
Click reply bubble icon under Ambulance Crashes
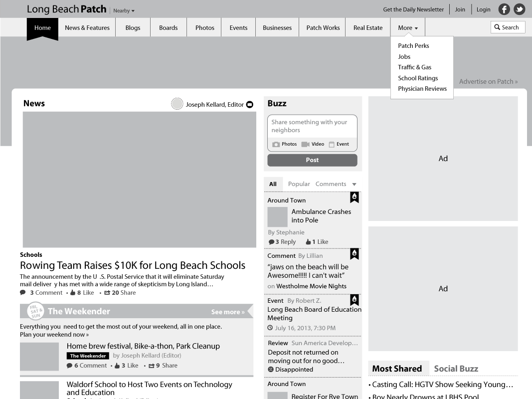click(271, 242)
